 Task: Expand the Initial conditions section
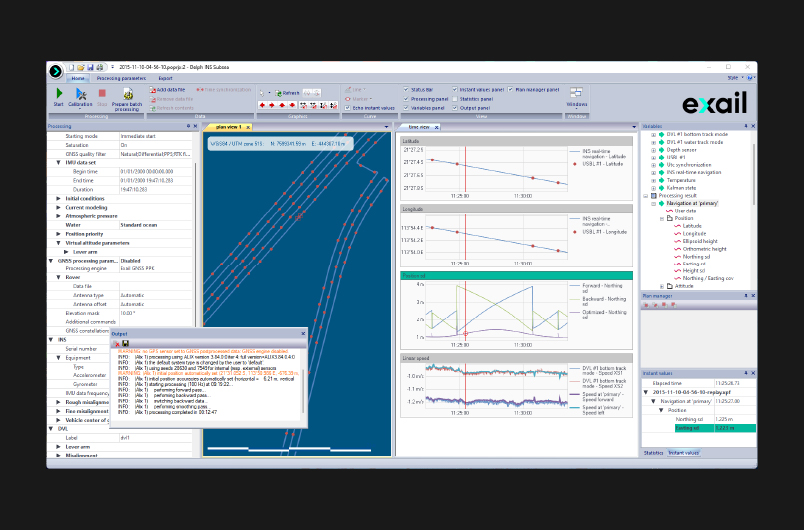pyautogui.click(x=58, y=198)
